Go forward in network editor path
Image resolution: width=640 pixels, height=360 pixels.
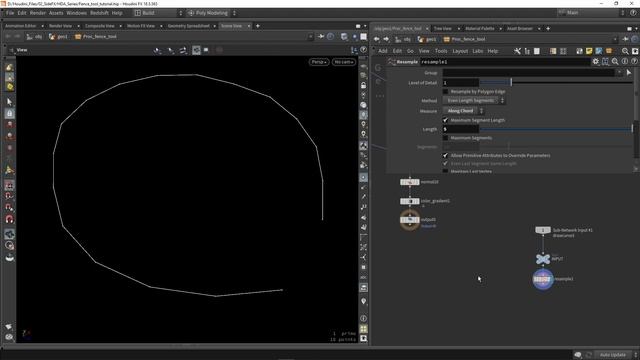tap(386, 39)
